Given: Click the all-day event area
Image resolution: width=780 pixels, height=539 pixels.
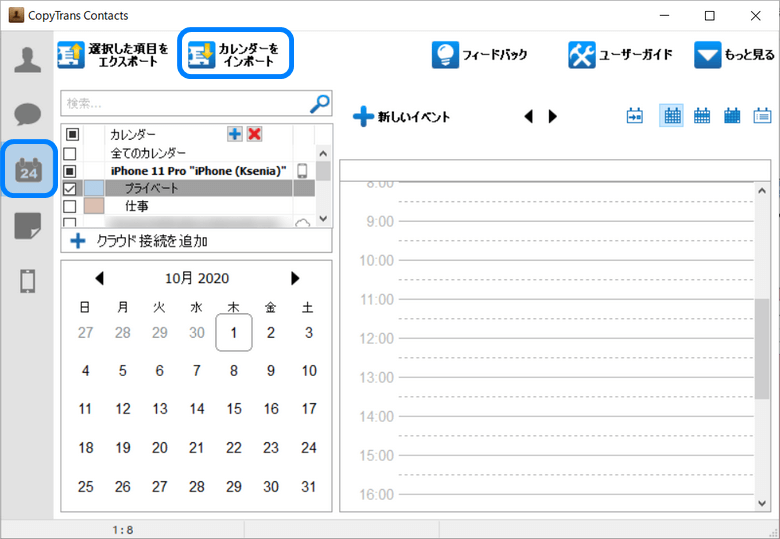Looking at the screenshot, I should [555, 171].
